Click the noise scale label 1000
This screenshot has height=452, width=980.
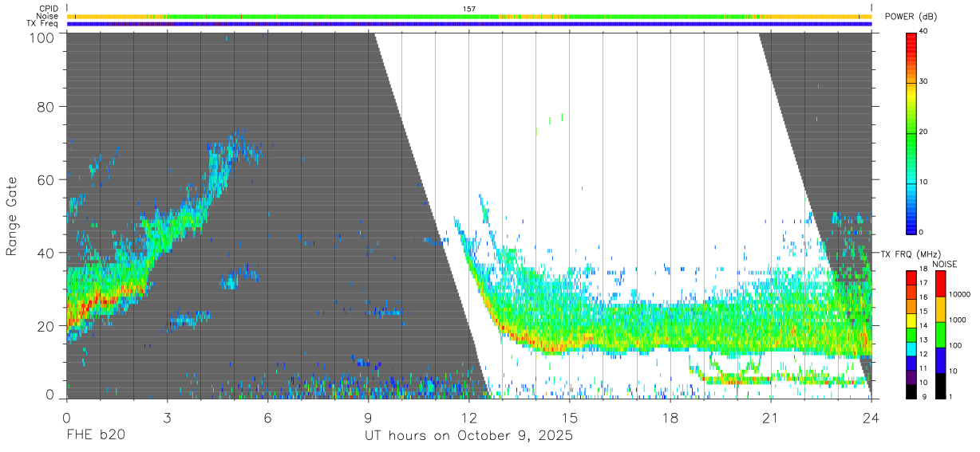pos(957,320)
